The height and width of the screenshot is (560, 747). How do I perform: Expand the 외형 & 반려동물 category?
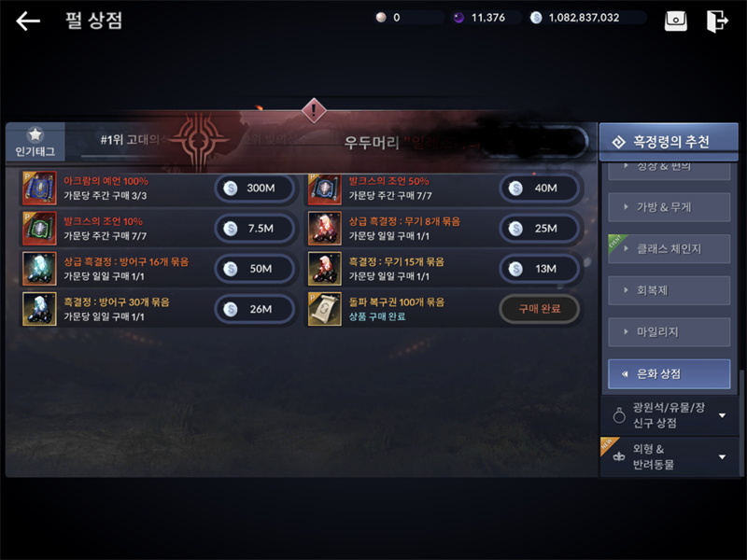tap(669, 456)
